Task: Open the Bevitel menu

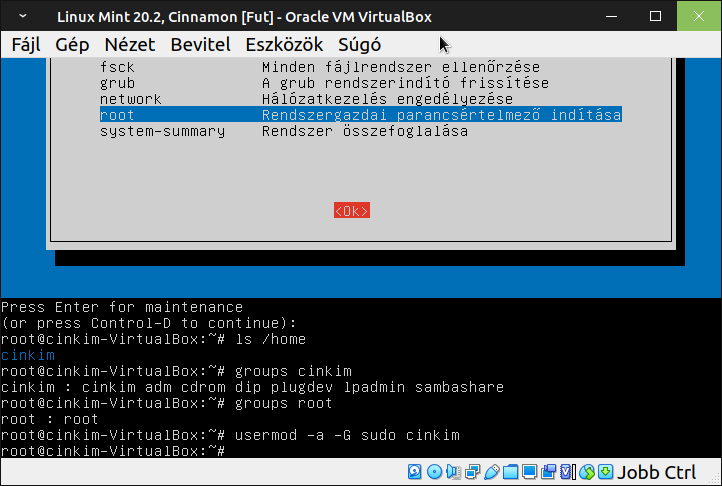Action: point(200,45)
